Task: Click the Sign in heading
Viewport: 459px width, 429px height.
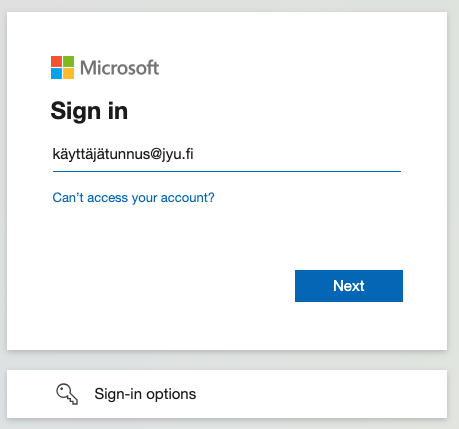Action: (x=89, y=111)
